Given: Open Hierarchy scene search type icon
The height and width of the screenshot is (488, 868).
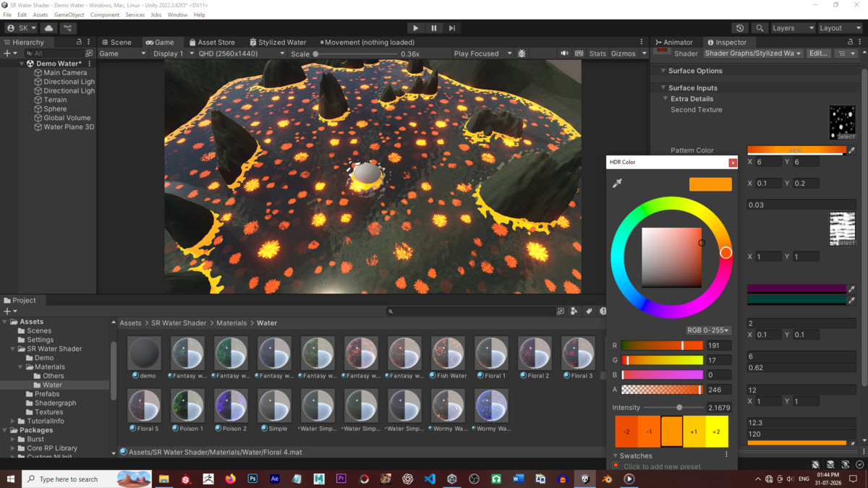Looking at the screenshot, I should pyautogui.click(x=89, y=53).
